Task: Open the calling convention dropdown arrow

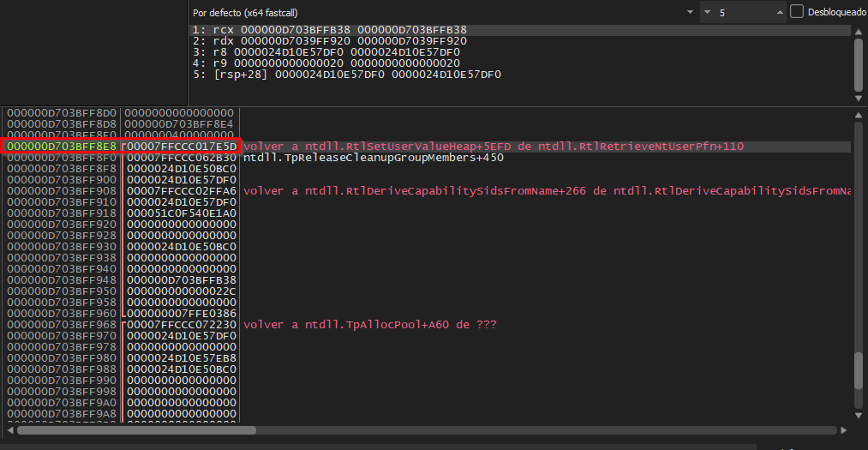Action: (x=690, y=13)
